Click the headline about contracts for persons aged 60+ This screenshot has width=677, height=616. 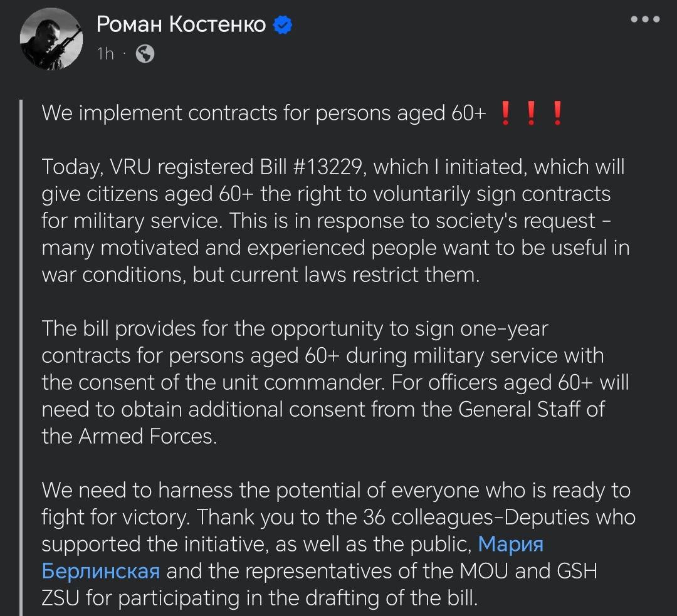[263, 113]
